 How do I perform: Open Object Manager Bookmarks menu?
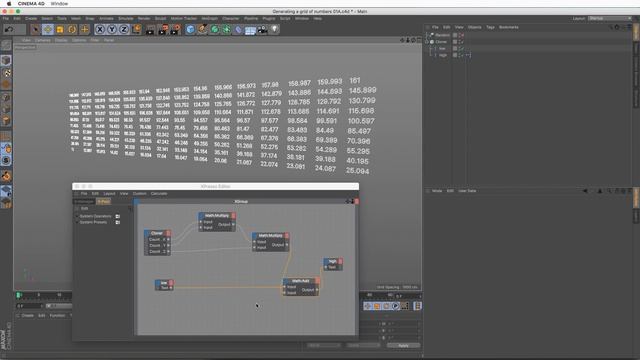pyautogui.click(x=509, y=27)
